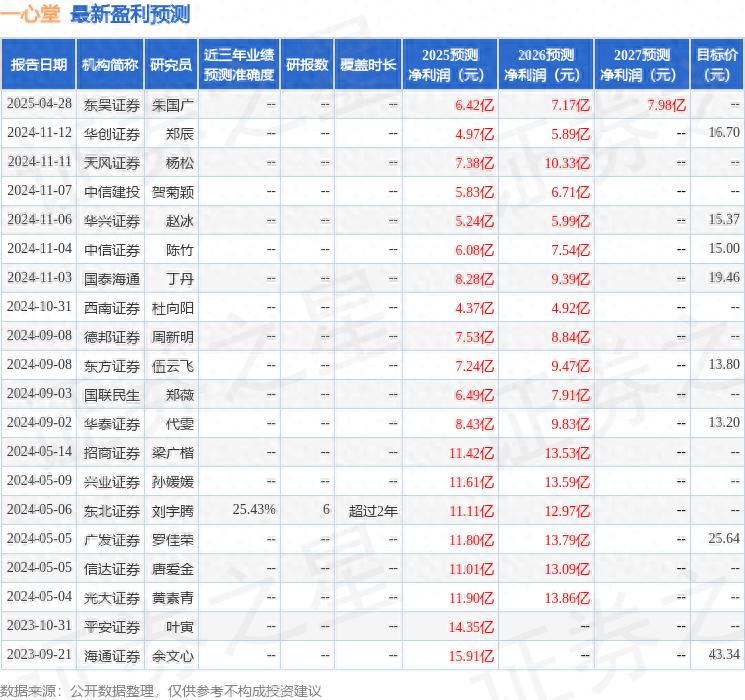Select analyst 贺菊颖
The height and width of the screenshot is (700, 745).
(x=172, y=192)
